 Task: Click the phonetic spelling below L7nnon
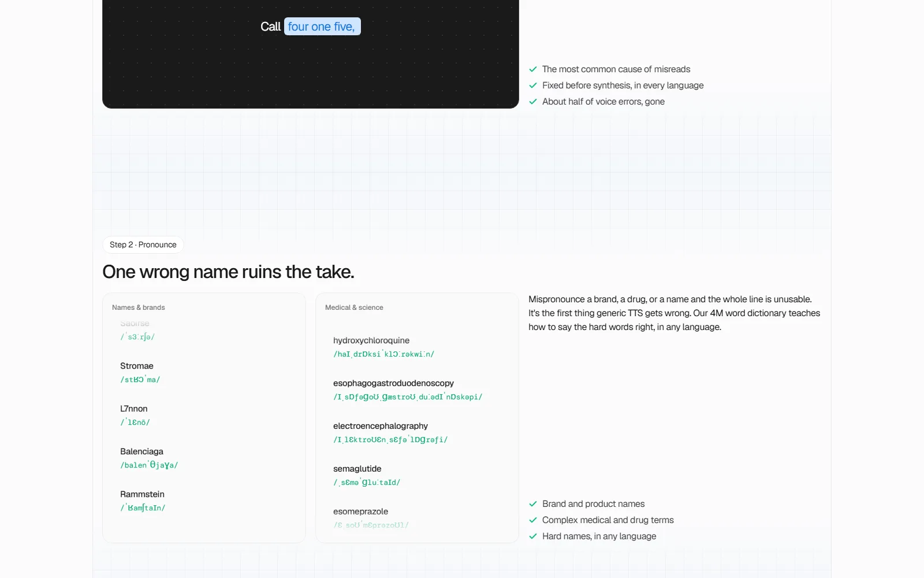(x=135, y=423)
